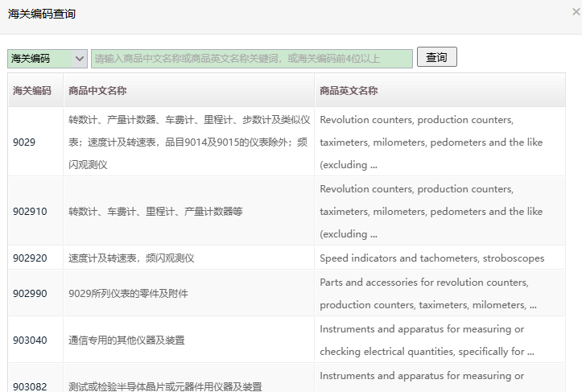Select customs code 902920 row

tap(30, 258)
